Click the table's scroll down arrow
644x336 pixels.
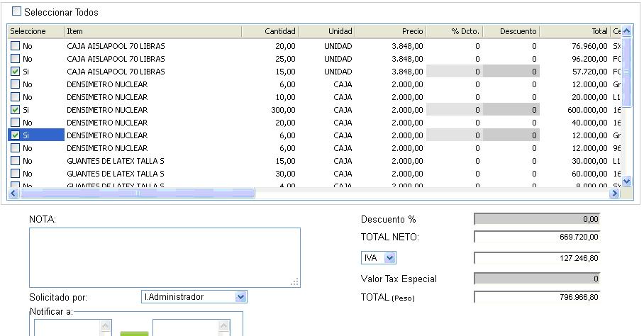627,181
